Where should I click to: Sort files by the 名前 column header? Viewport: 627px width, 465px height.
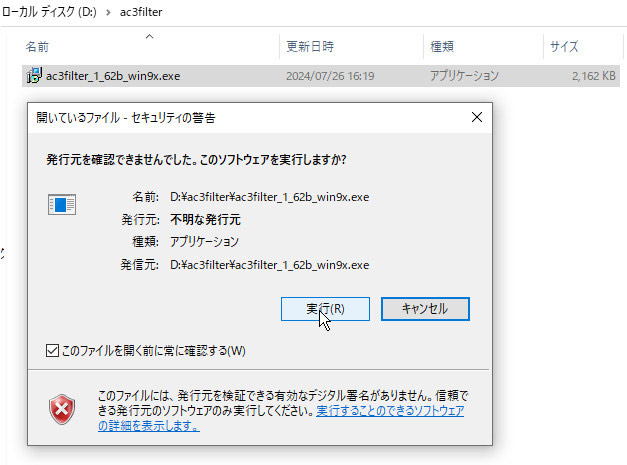pos(38,47)
